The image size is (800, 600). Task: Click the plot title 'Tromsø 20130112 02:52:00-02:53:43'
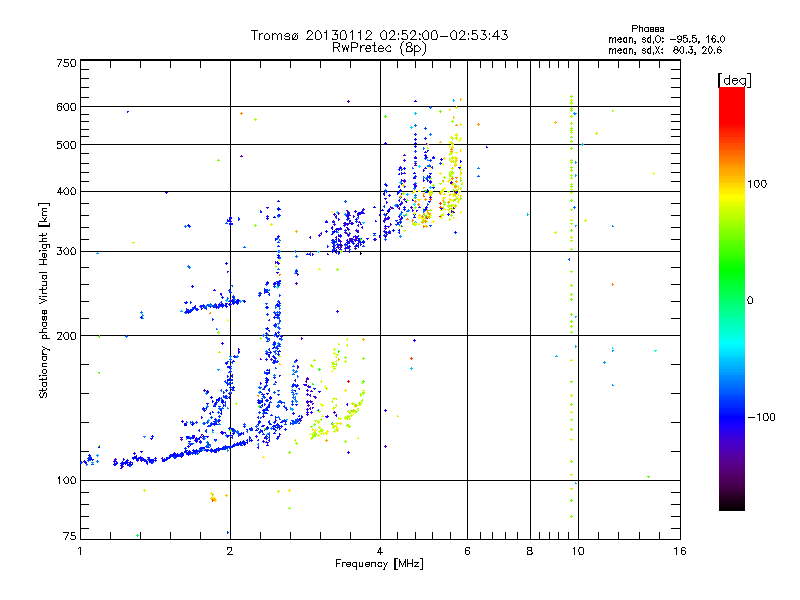(379, 35)
